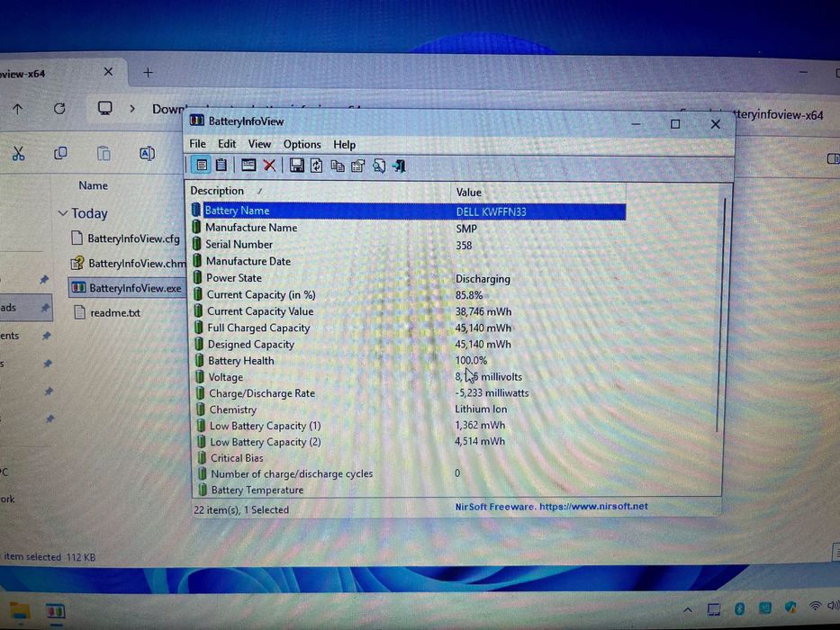
Task: Add a new File Explorer tab
Action: (x=148, y=72)
